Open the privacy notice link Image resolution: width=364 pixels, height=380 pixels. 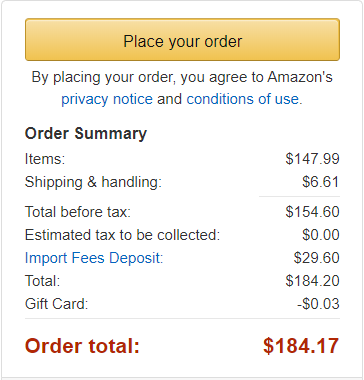[107, 99]
